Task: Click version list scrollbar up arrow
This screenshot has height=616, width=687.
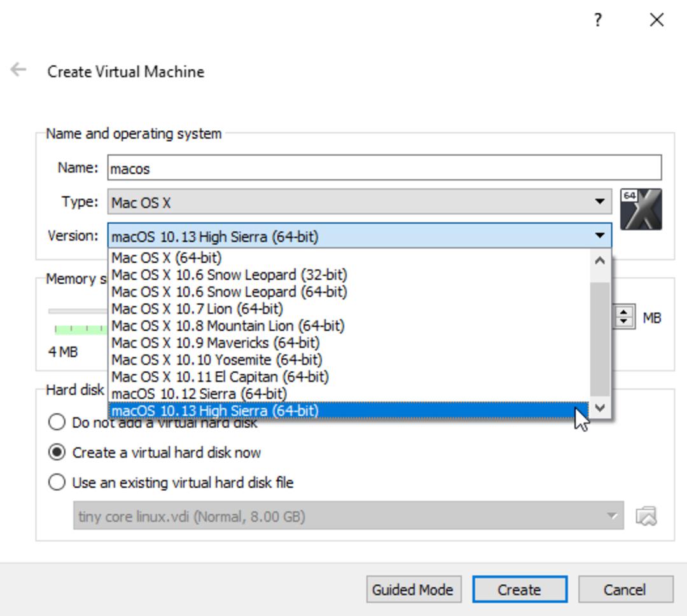Action: click(600, 261)
